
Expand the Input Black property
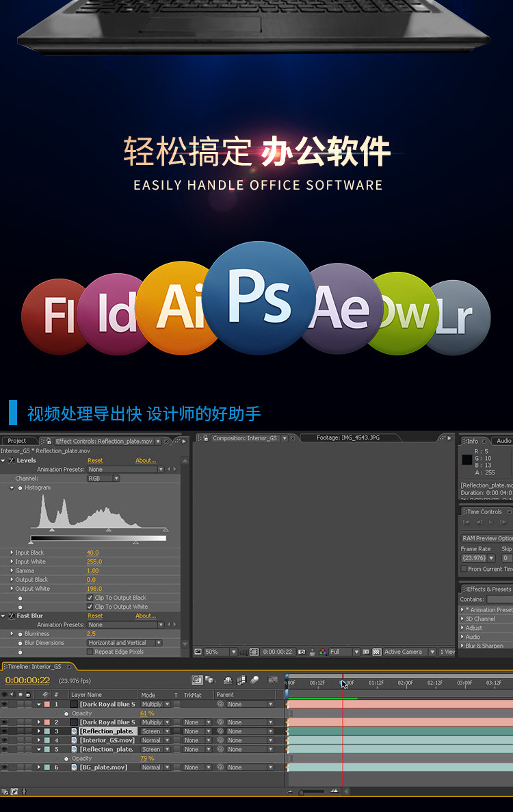point(12,553)
